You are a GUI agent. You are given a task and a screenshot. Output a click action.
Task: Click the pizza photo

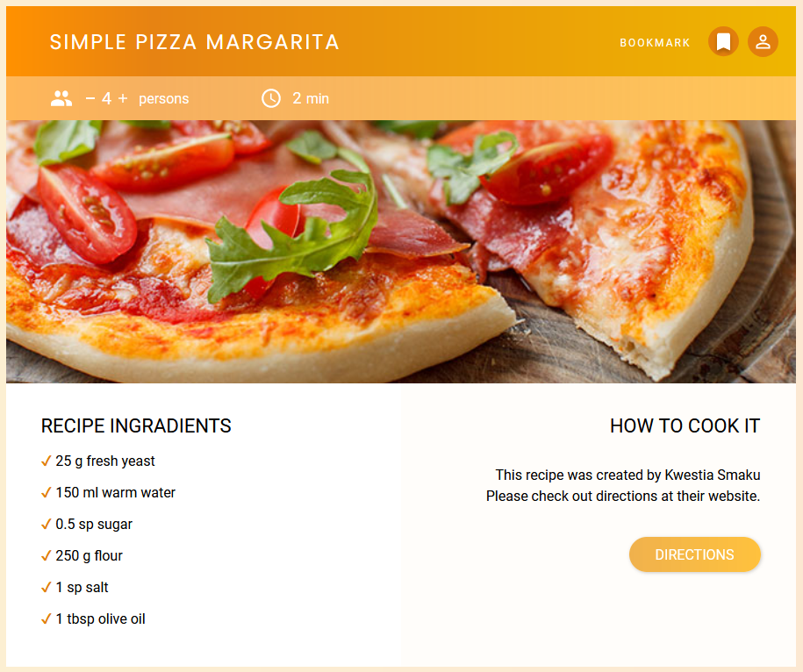click(x=401, y=250)
